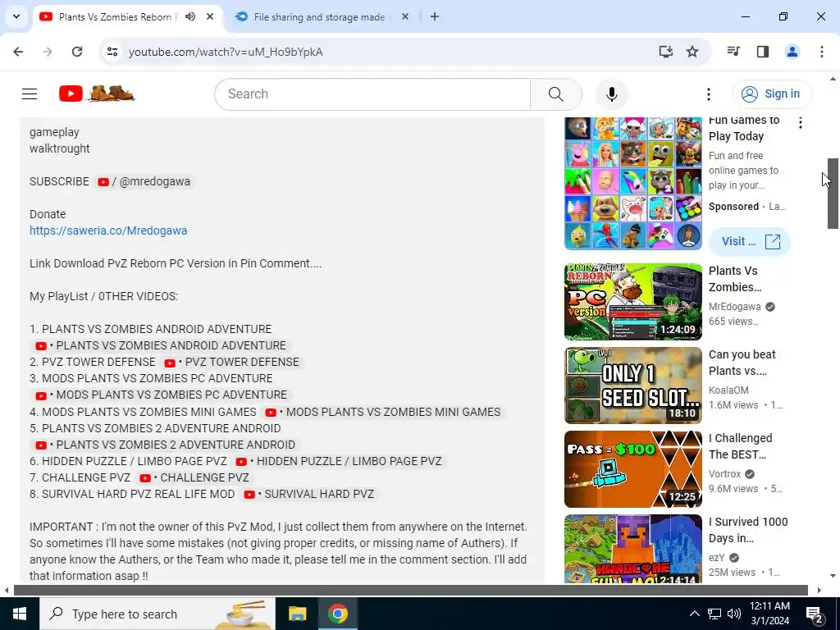The height and width of the screenshot is (630, 840).
Task: Install the app via address bar icon
Action: [665, 52]
